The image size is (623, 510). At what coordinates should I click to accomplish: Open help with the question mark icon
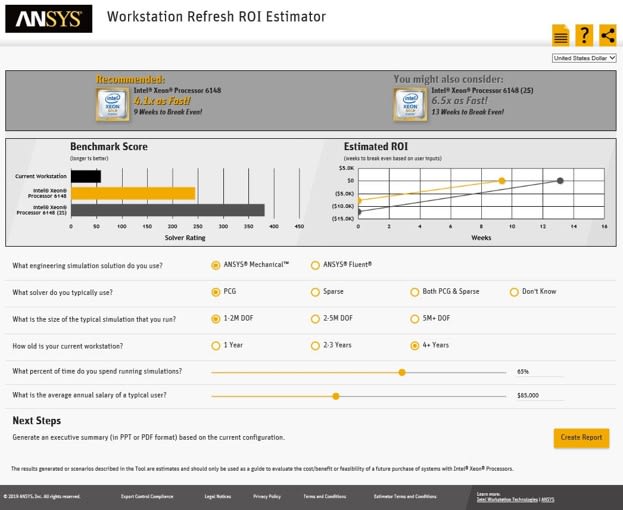tap(584, 36)
